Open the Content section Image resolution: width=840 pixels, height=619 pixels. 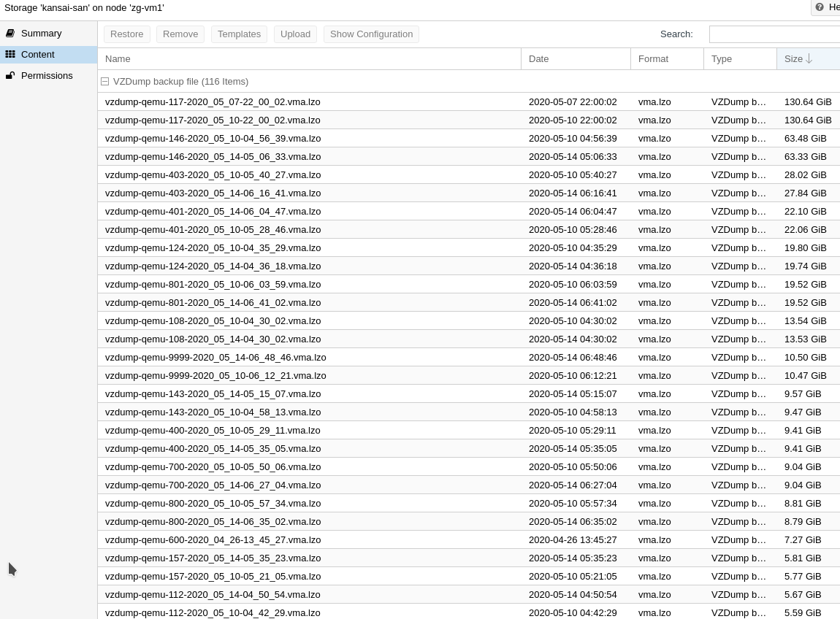point(49,54)
